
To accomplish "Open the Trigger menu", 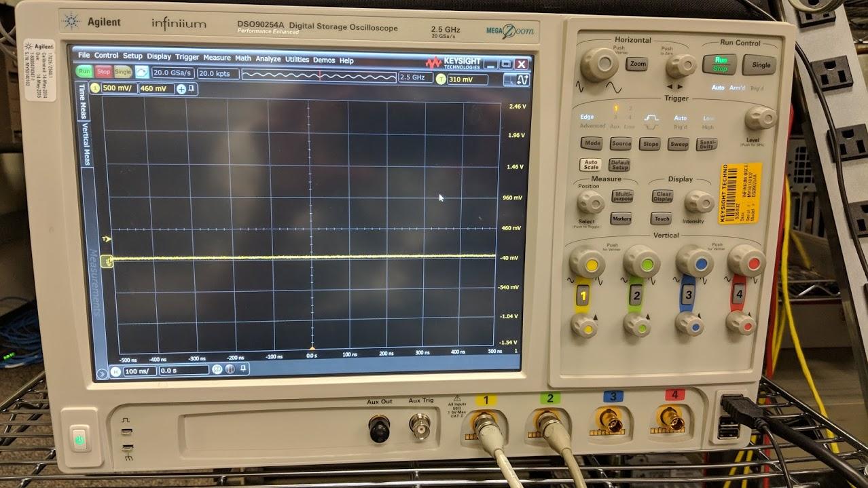I will pos(187,58).
